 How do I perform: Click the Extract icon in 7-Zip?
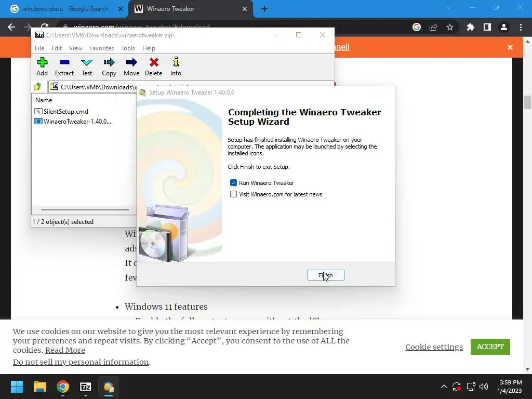[x=64, y=66]
